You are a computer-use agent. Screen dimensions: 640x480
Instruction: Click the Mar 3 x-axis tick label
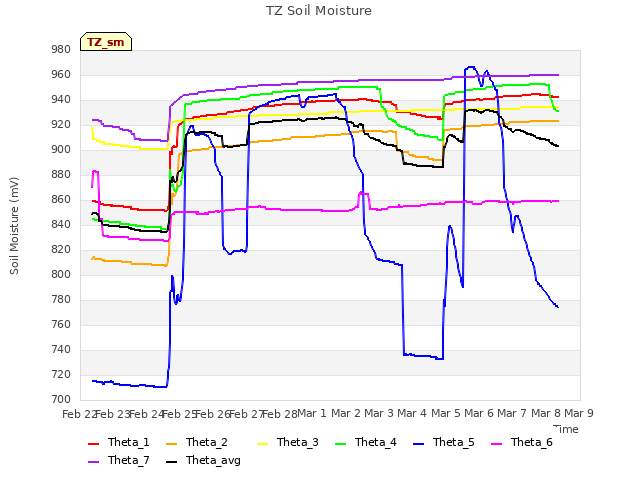pyautogui.click(x=379, y=414)
